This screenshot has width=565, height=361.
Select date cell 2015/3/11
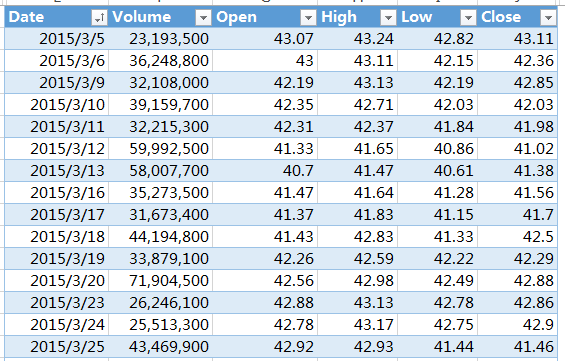tap(57, 126)
